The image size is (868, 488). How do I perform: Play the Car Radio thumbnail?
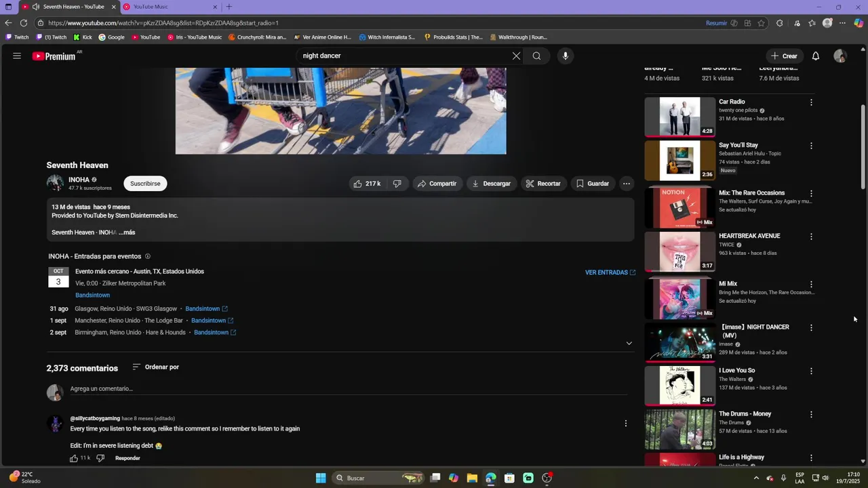point(679,117)
